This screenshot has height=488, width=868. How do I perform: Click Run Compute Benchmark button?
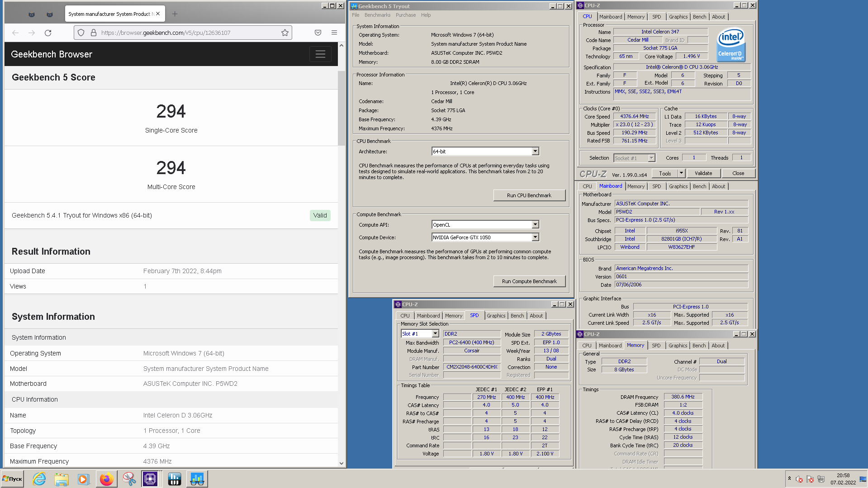[x=529, y=281]
